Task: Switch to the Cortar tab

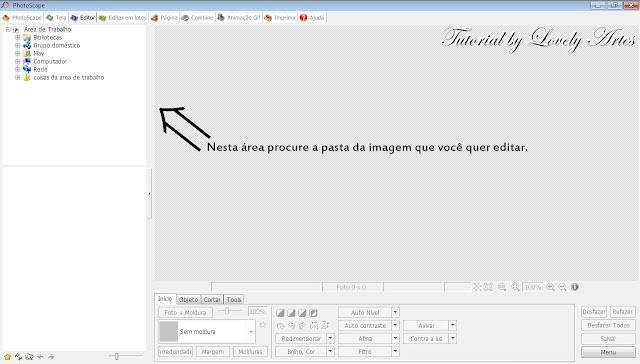Action: pyautogui.click(x=212, y=300)
